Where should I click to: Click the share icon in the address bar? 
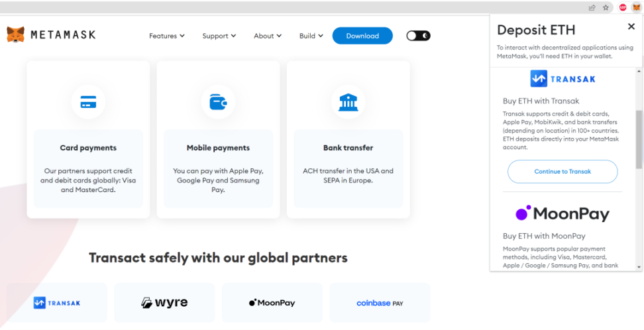click(592, 7)
